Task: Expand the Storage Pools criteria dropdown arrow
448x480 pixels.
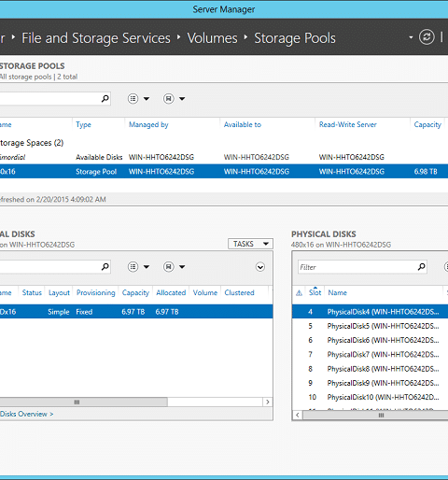Action: click(147, 99)
